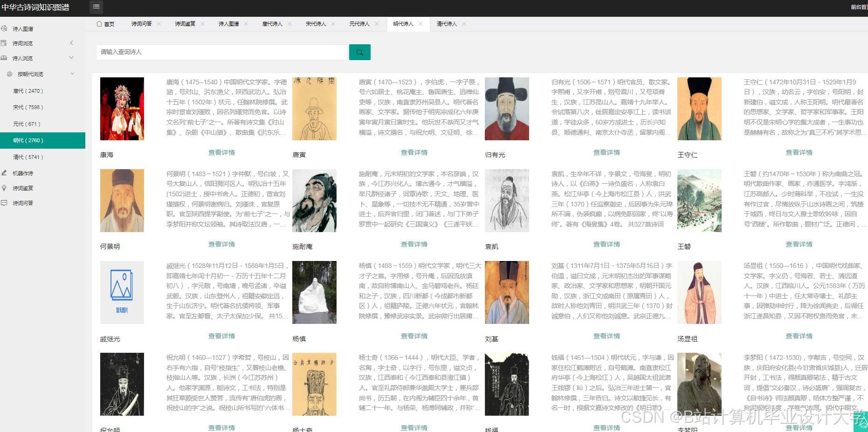
Task: Close the 元代诗人 tab
Action: tap(377, 23)
